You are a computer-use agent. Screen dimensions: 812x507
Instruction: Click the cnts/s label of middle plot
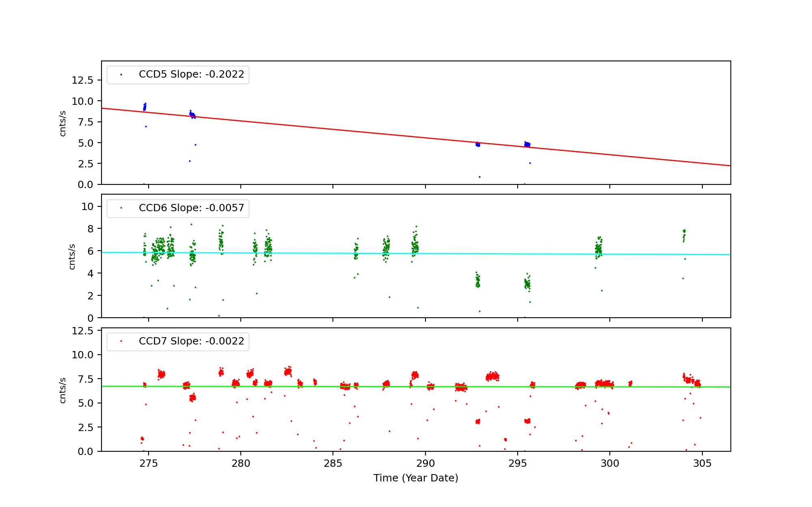(x=72, y=257)
